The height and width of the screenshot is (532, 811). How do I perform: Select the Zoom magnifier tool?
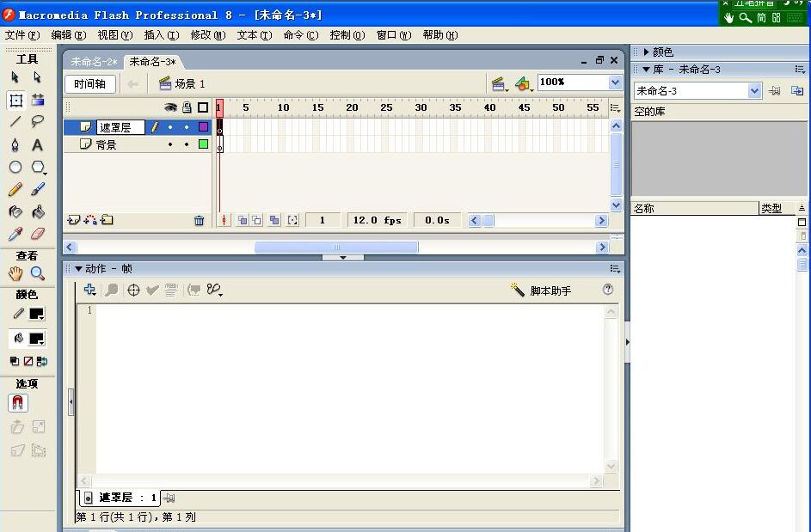(x=37, y=273)
